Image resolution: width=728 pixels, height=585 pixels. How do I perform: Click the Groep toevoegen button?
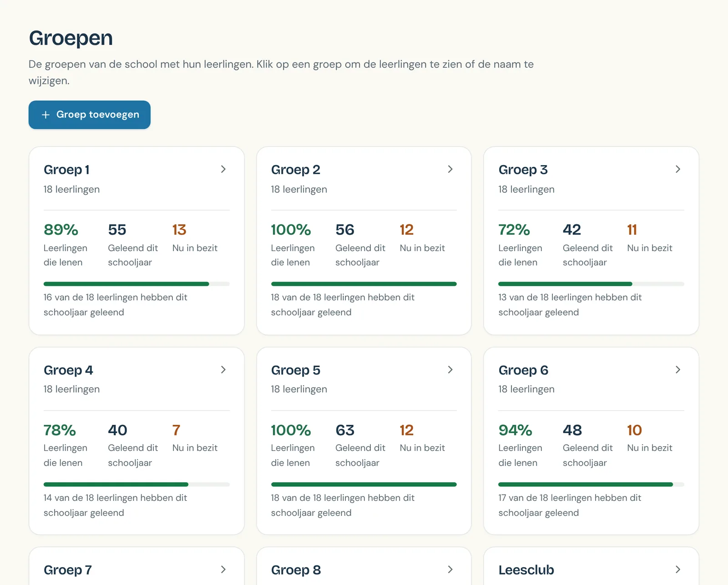[90, 115]
